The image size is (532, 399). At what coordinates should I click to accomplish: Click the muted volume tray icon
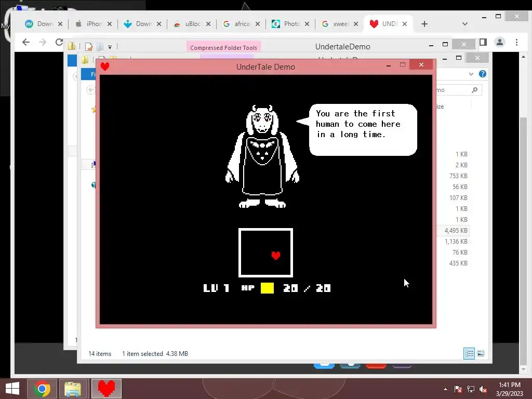pos(483,389)
